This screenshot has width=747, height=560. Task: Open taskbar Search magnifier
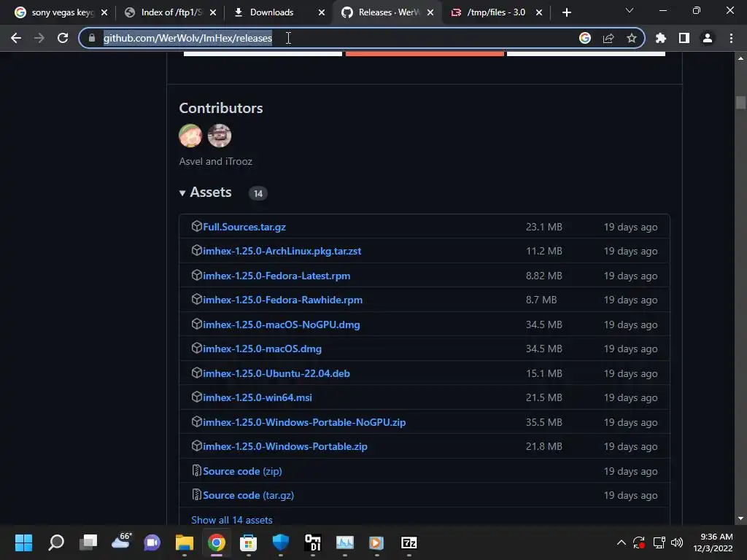[x=56, y=542]
